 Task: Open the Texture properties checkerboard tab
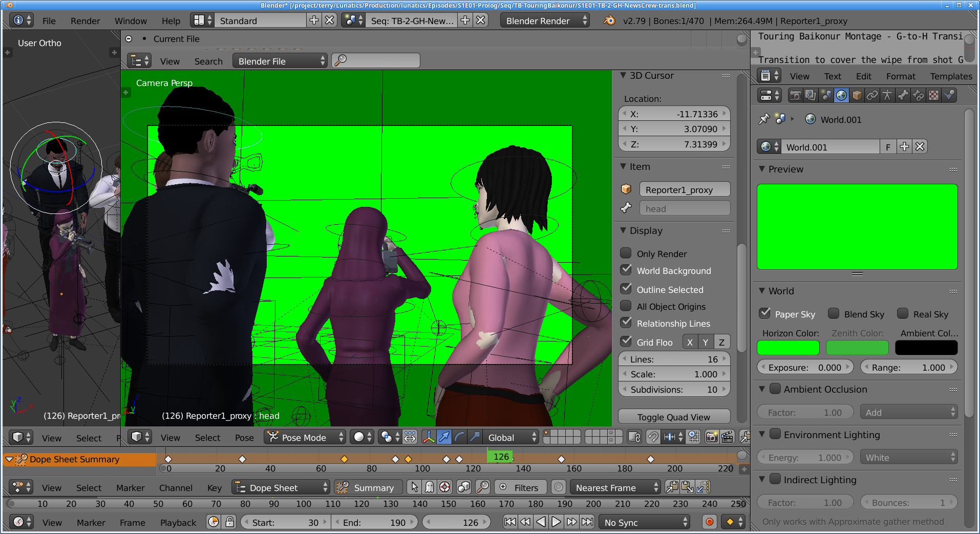[x=933, y=95]
